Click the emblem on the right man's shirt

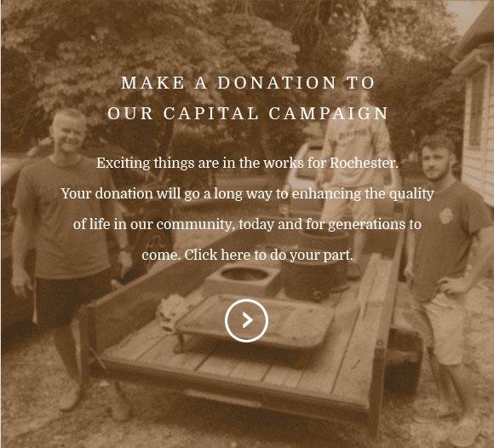coord(446,215)
